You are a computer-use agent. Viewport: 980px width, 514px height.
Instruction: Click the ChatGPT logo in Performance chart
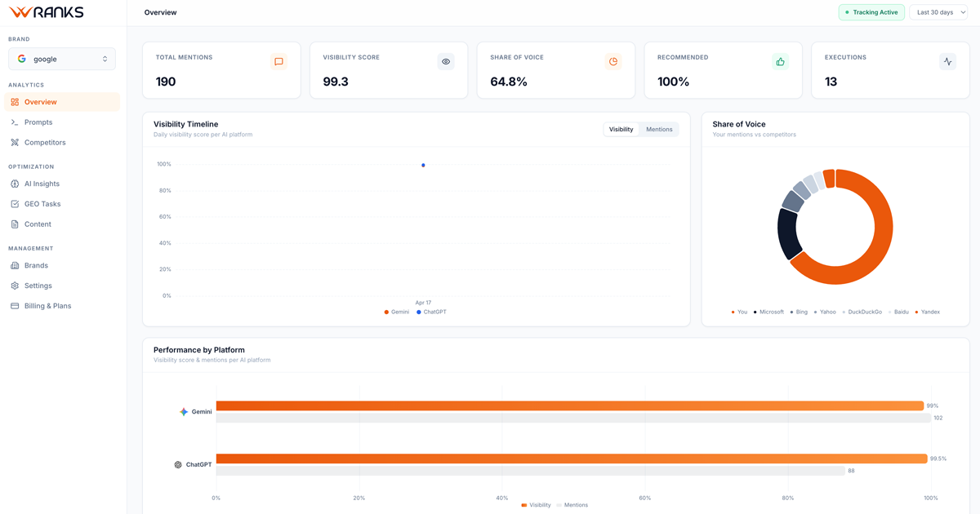coord(178,463)
